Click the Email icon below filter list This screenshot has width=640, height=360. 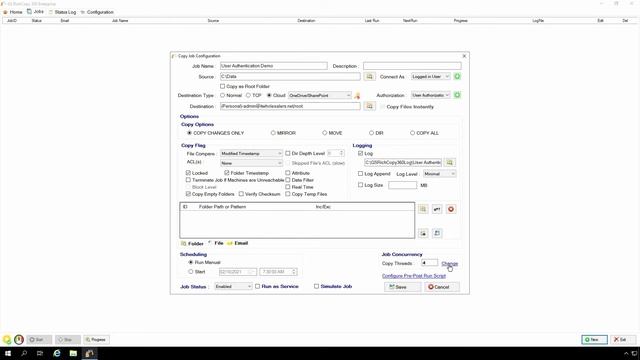[230, 243]
